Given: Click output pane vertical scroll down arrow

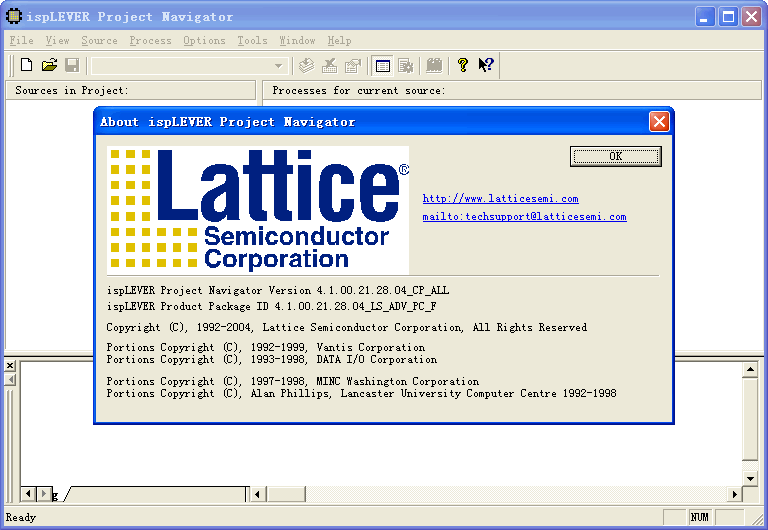Looking at the screenshot, I should (x=750, y=479).
